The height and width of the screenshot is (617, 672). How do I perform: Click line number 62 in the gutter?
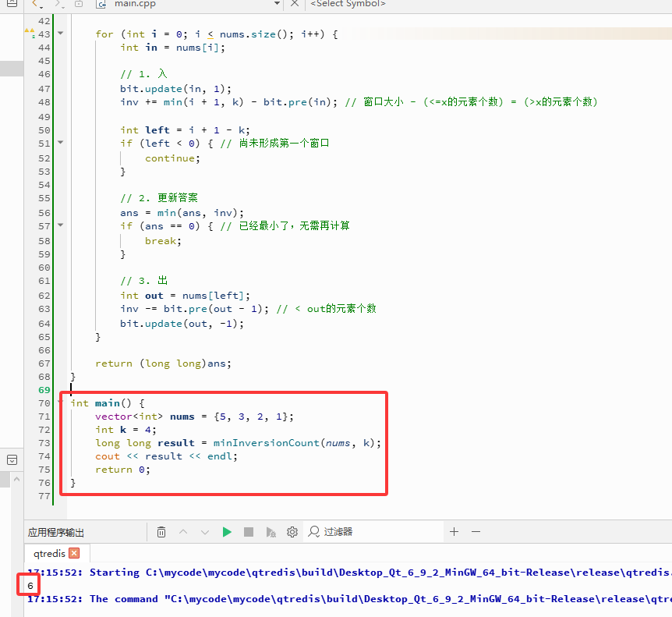[x=44, y=296]
